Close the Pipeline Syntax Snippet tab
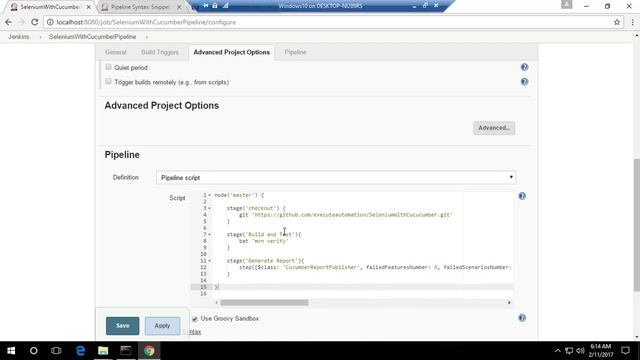This screenshot has width=640, height=360. [x=179, y=7]
